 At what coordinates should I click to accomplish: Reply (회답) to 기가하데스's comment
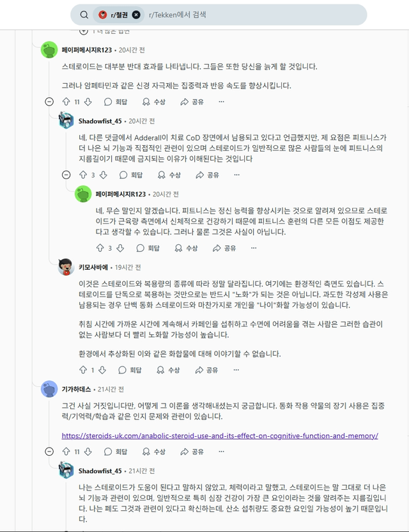click(116, 451)
